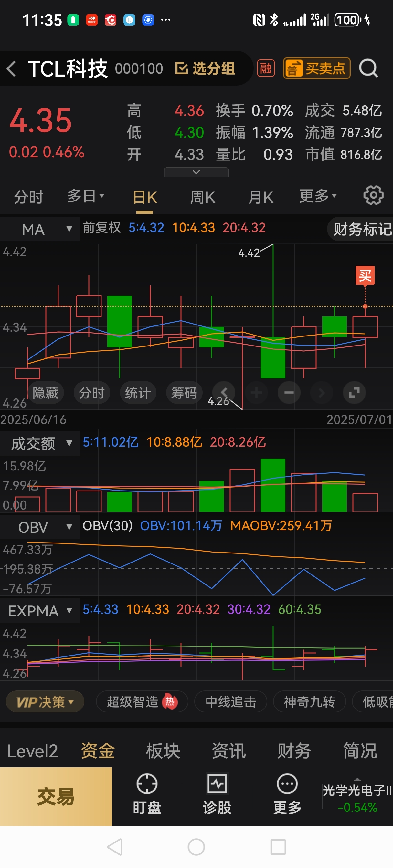Select the 资金 tab
The height and width of the screenshot is (868, 393).
click(x=98, y=751)
